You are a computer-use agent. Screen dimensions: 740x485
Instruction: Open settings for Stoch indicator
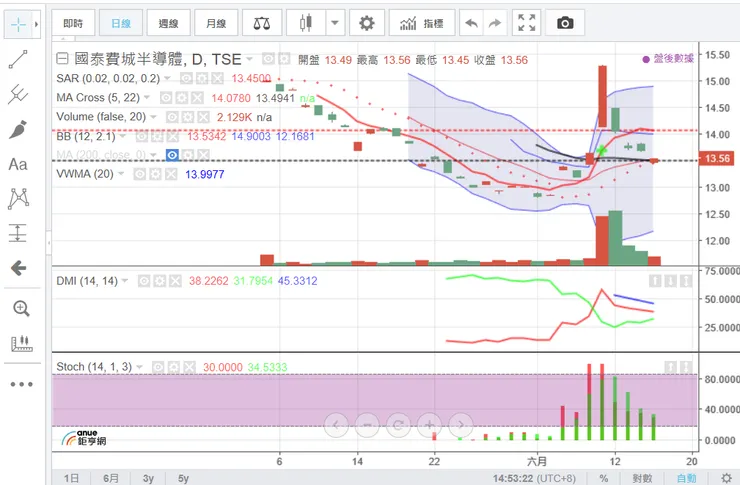click(x=174, y=367)
